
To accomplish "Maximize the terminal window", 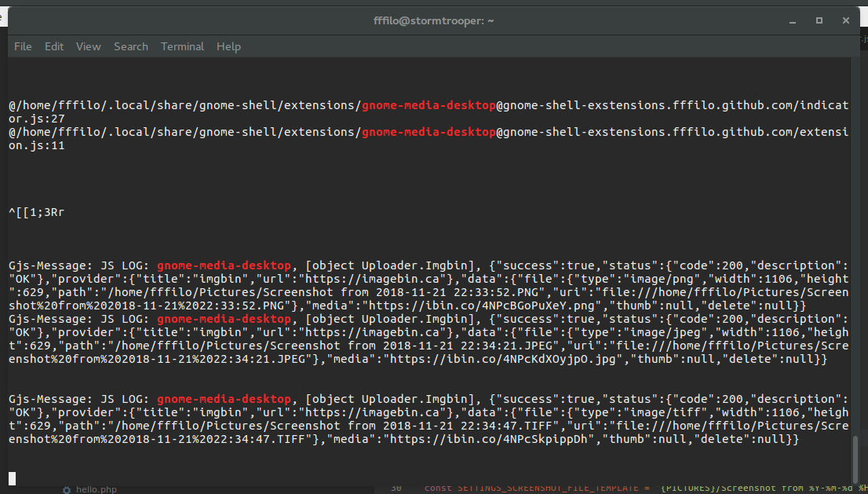I will (x=819, y=20).
